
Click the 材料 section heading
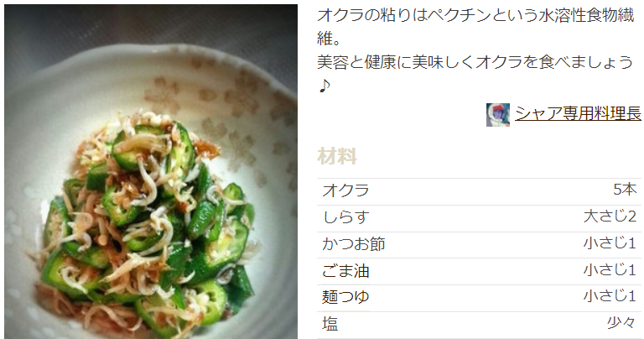pos(337,156)
